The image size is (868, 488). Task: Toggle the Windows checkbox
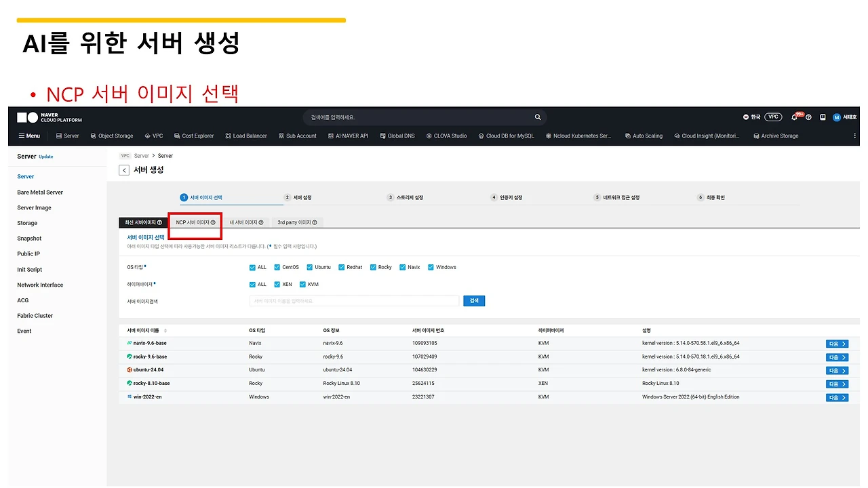click(431, 267)
